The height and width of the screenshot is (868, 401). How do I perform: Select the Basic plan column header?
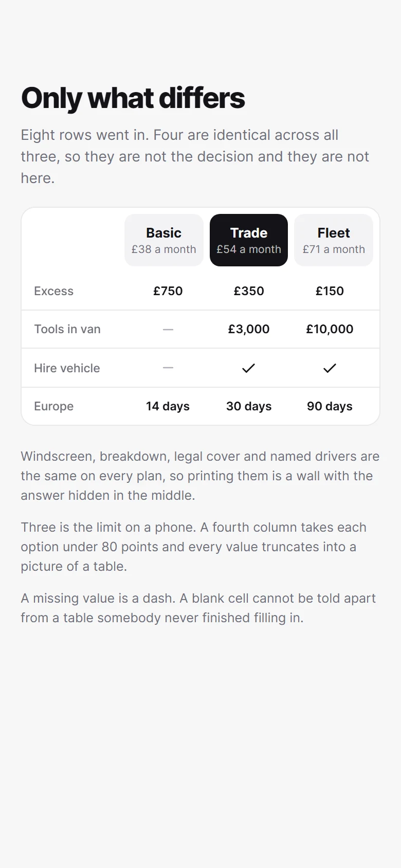click(164, 240)
